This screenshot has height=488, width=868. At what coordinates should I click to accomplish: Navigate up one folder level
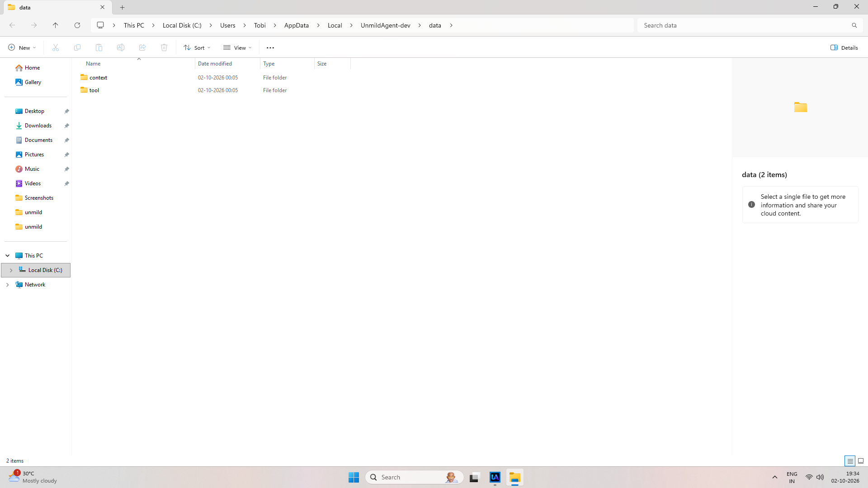pyautogui.click(x=56, y=25)
